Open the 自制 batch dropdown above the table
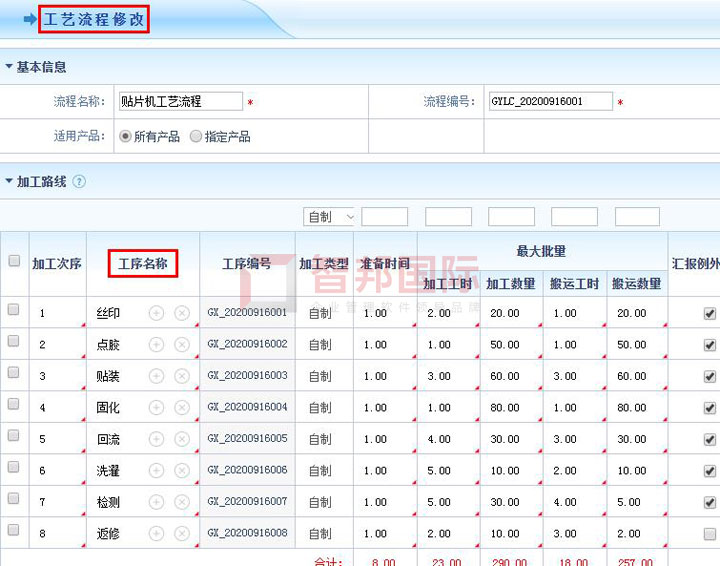 click(330, 217)
